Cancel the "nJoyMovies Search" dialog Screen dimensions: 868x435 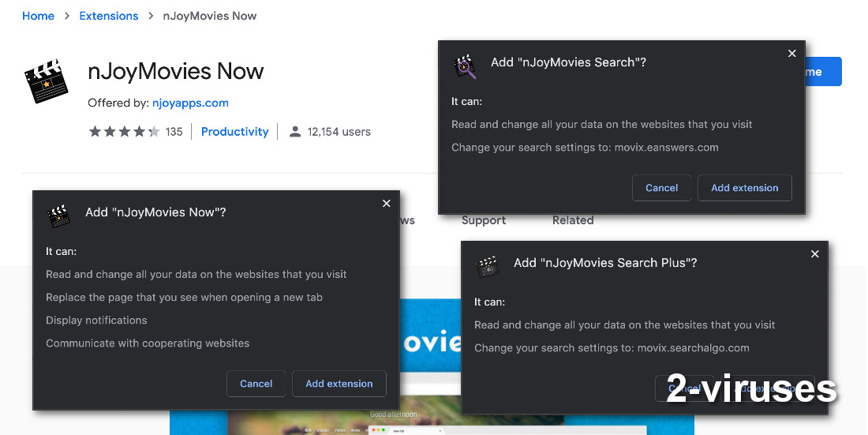click(661, 188)
